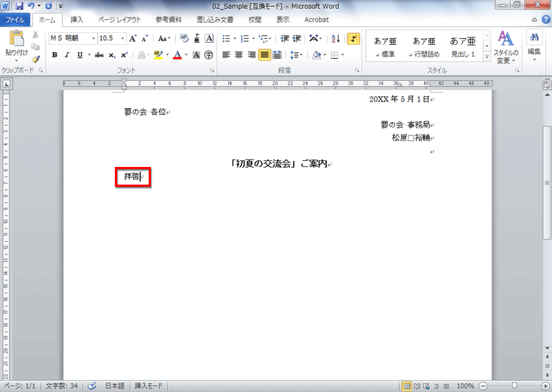Open bullet list library dropdown
Screen dimensions: 552x392
pyautogui.click(x=235, y=38)
